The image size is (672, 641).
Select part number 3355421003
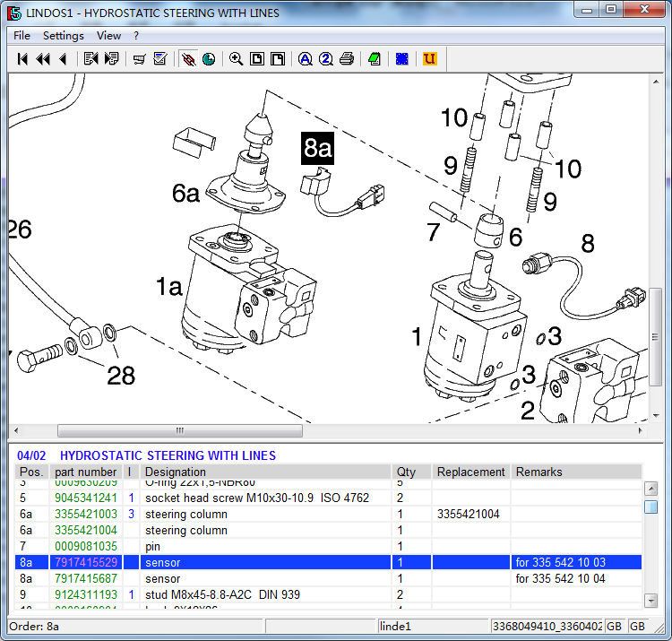point(86,514)
